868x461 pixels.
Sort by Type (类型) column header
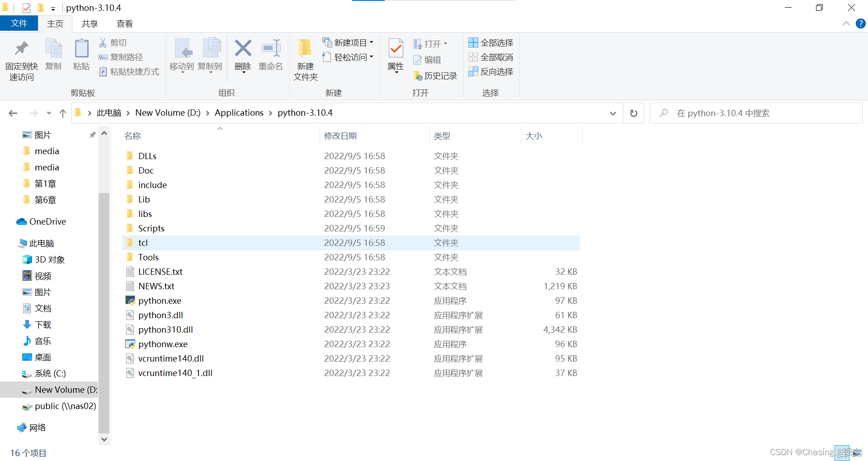point(442,136)
